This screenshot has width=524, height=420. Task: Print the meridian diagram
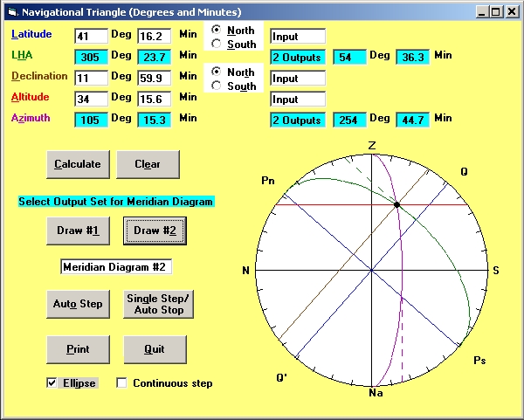(x=77, y=349)
